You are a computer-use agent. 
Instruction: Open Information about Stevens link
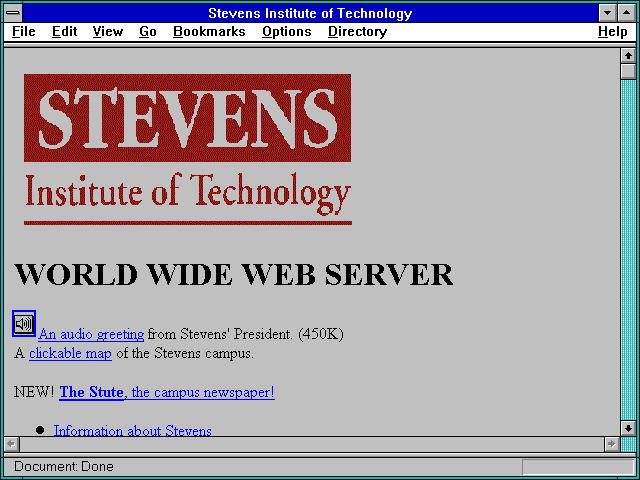coord(133,431)
